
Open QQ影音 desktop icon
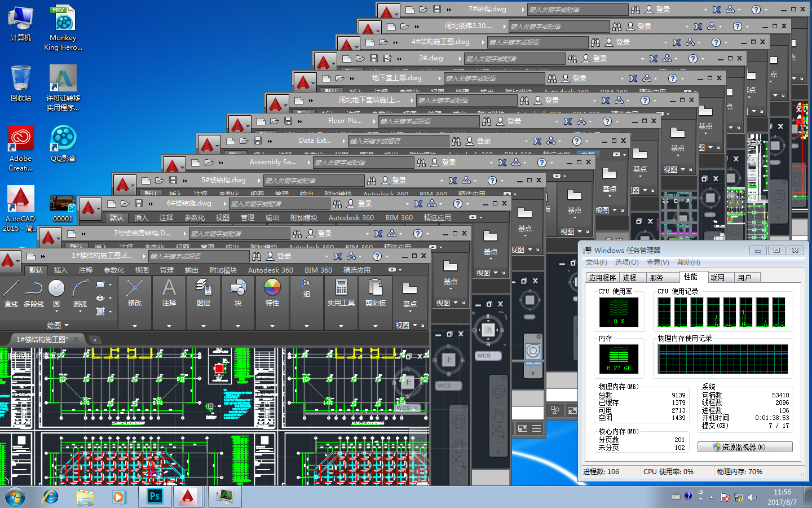coord(63,144)
